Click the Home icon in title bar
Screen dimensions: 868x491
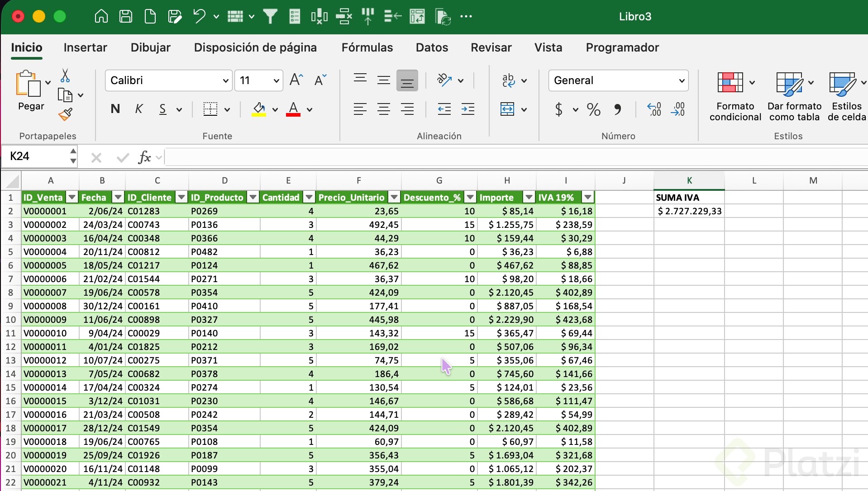point(101,17)
